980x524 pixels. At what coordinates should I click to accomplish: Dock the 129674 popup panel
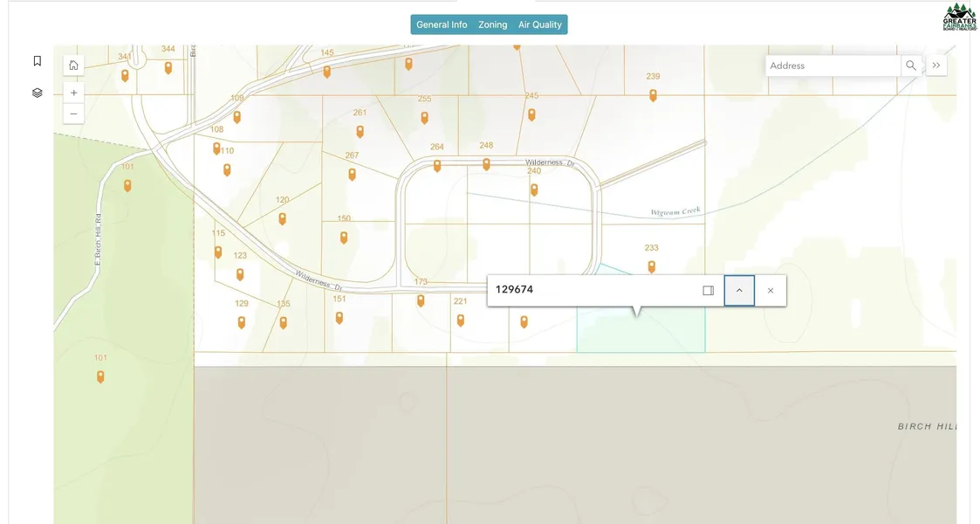pos(709,291)
